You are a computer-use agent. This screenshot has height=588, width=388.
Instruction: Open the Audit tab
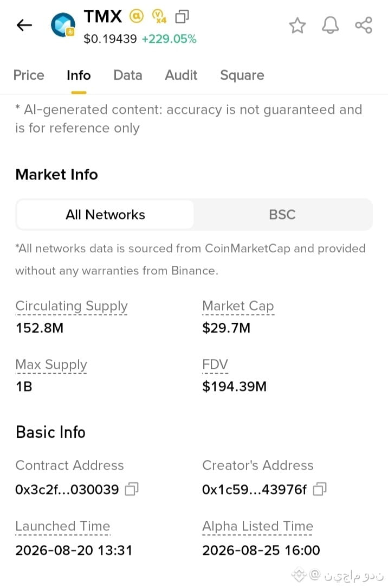pos(182,75)
